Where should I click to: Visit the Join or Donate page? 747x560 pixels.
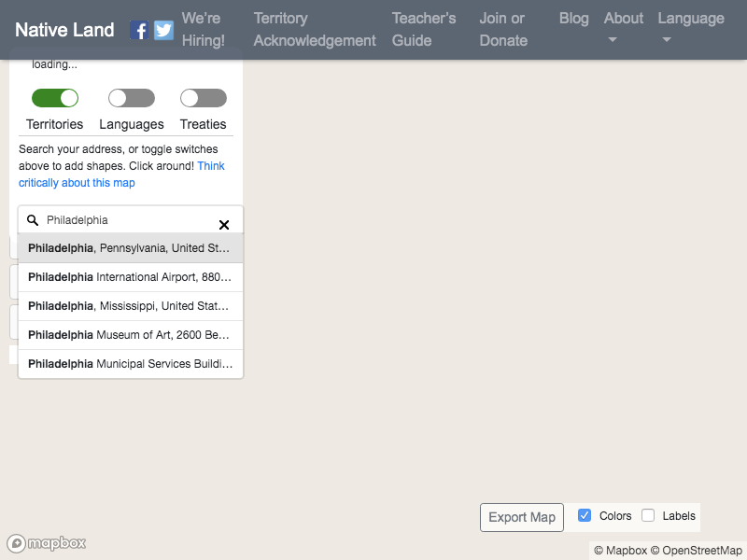(503, 29)
